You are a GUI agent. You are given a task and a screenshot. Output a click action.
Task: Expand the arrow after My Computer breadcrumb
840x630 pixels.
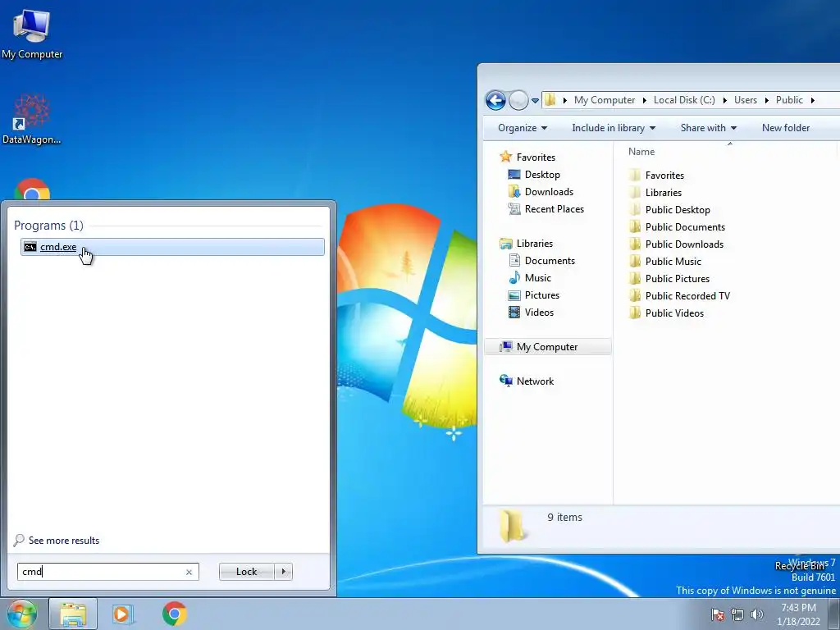coord(644,100)
